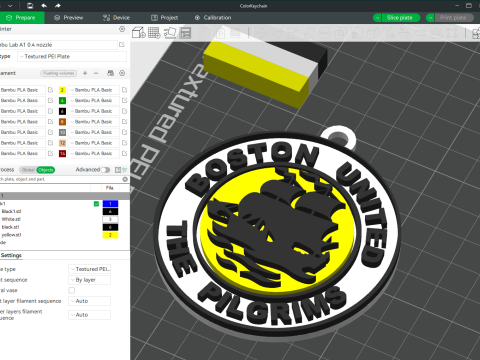This screenshot has height=360, width=480.
Task: Click the Add plate grid icon
Action: (154, 33)
